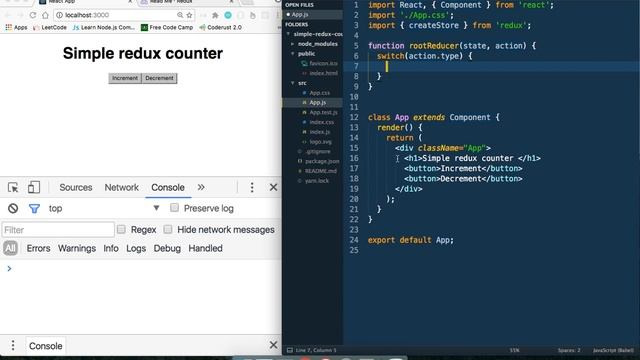
Task: Close the bottom console drawer
Action: pyautogui.click(x=273, y=345)
